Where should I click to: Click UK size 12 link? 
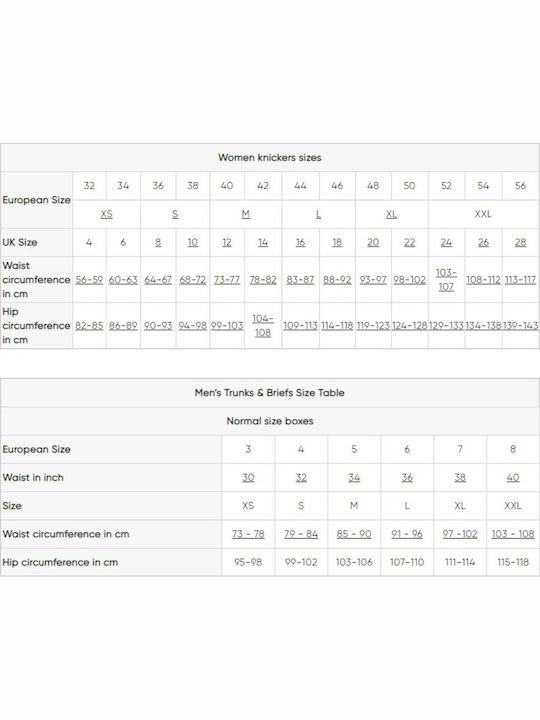coord(227,242)
